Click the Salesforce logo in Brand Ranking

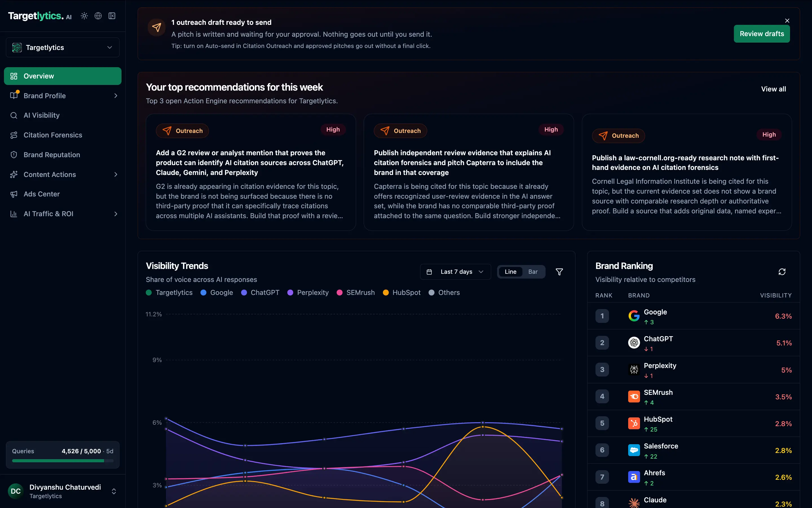tap(634, 450)
